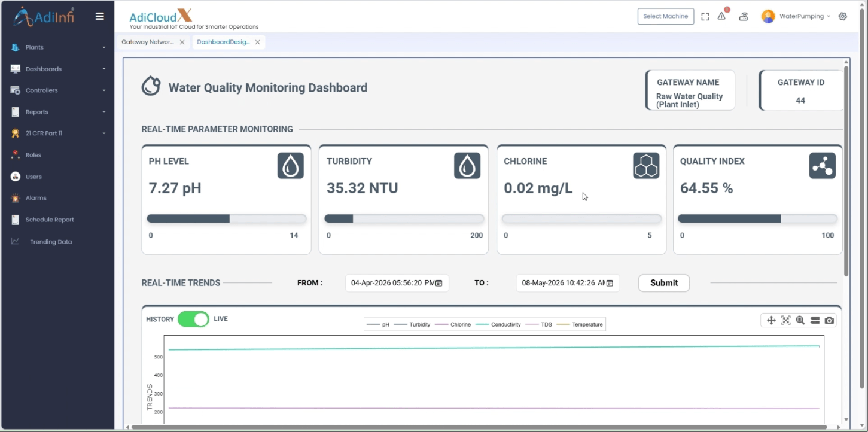Collapse sidebar with the hamburger menu icon
The image size is (868, 432).
point(100,16)
